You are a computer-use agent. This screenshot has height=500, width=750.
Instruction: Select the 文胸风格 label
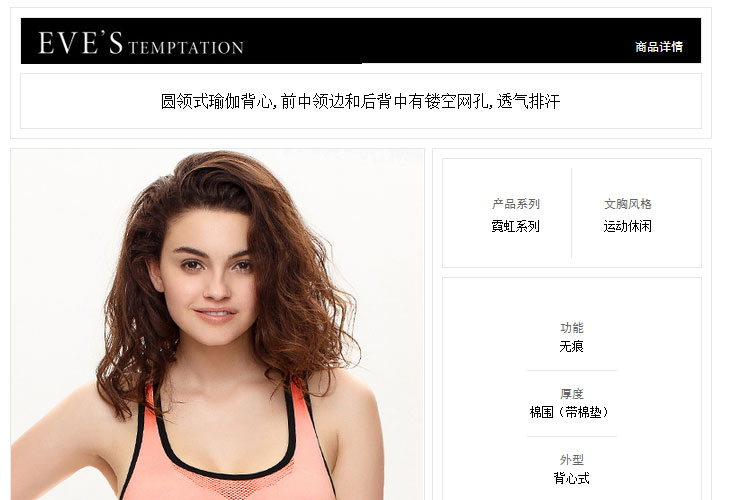[x=628, y=204]
